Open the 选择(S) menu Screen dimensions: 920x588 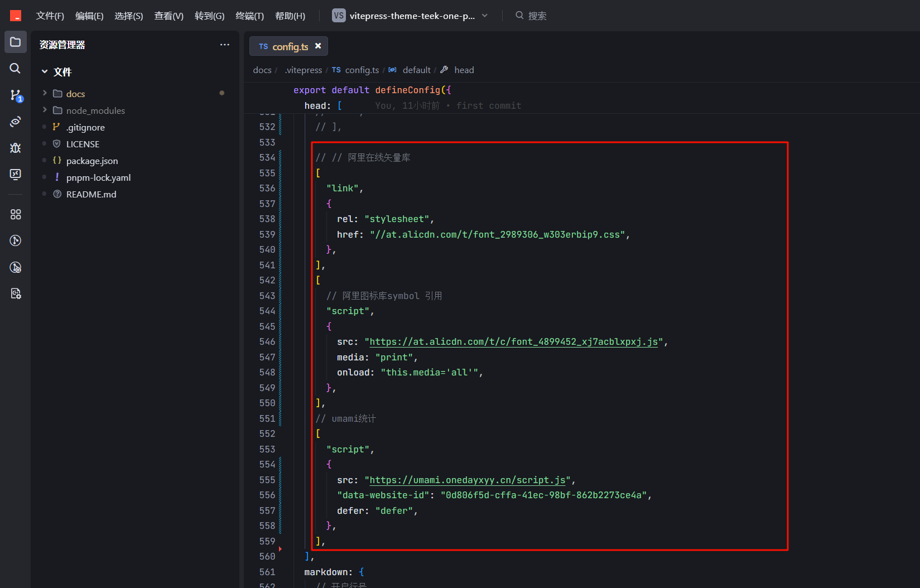[129, 16]
